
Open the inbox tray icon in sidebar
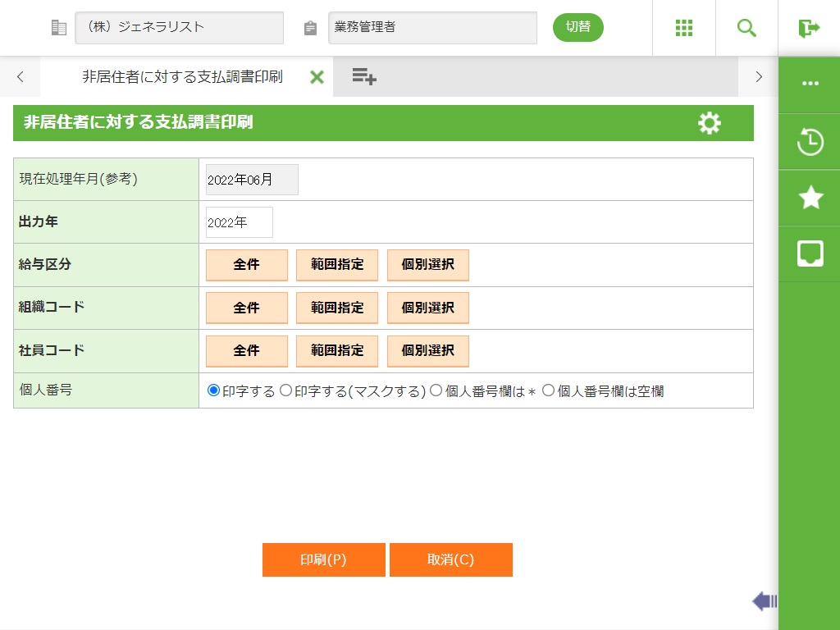pyautogui.click(x=810, y=253)
